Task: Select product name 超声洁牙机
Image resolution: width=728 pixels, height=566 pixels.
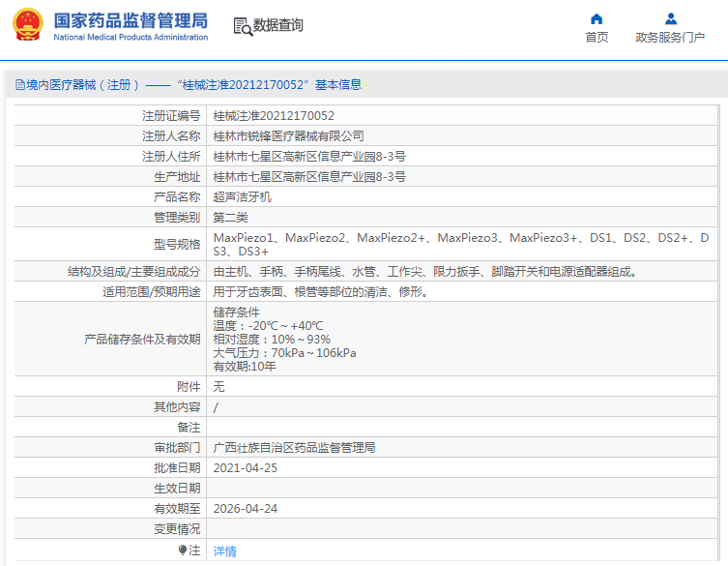Action: coord(242,197)
